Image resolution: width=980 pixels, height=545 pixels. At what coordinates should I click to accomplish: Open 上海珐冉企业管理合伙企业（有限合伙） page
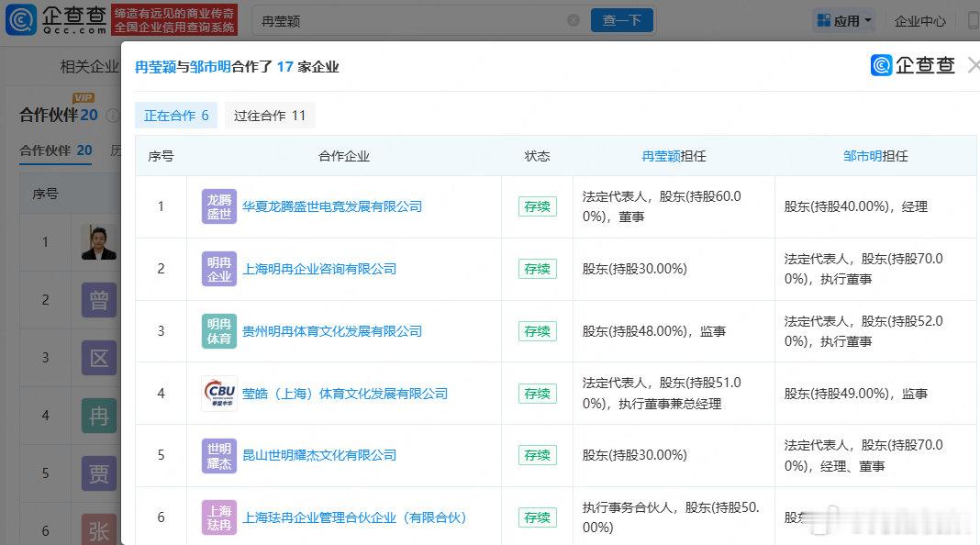(x=354, y=518)
